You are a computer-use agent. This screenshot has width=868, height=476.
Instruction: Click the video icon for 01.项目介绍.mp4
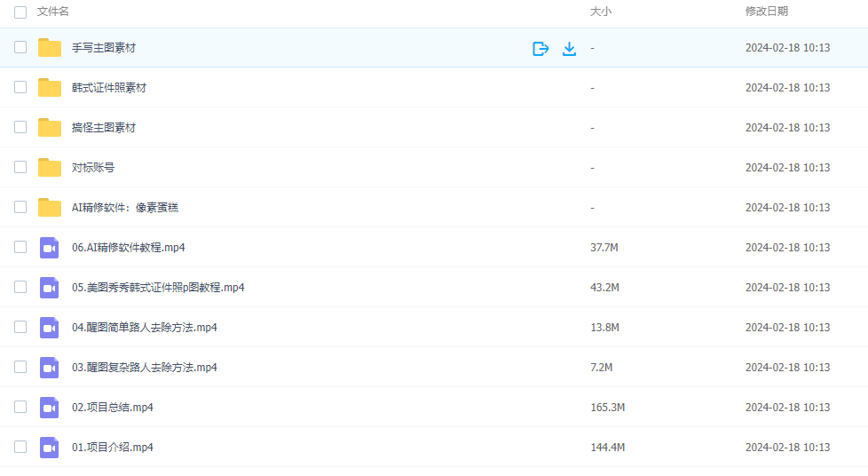[x=50, y=448]
